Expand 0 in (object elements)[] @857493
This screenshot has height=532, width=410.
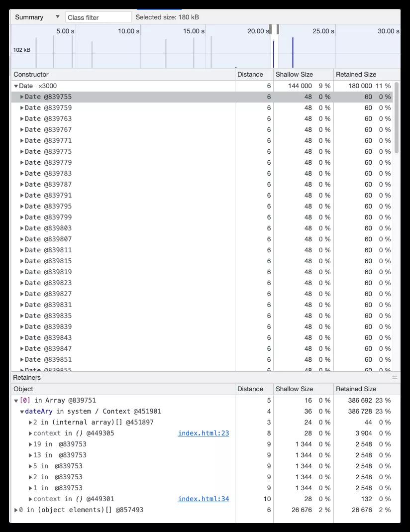(x=16, y=510)
